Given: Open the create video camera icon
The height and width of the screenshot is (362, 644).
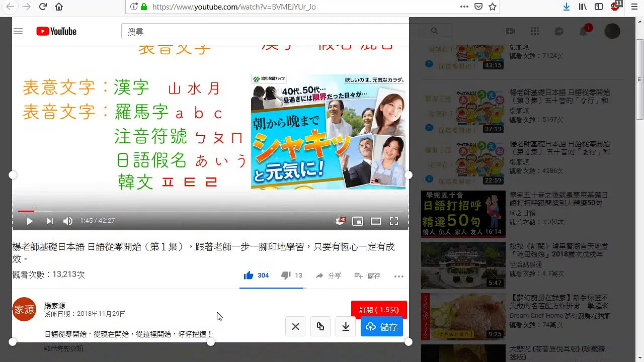Looking at the screenshot, I should (511, 31).
